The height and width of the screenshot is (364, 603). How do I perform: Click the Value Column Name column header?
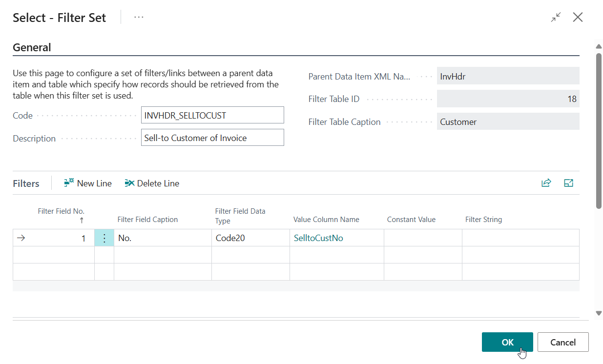click(x=326, y=220)
